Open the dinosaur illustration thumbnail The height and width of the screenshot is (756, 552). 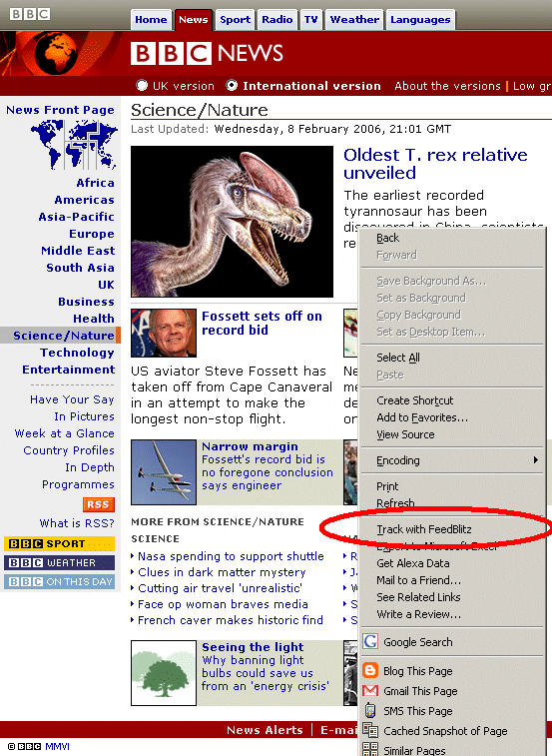tap(232, 222)
